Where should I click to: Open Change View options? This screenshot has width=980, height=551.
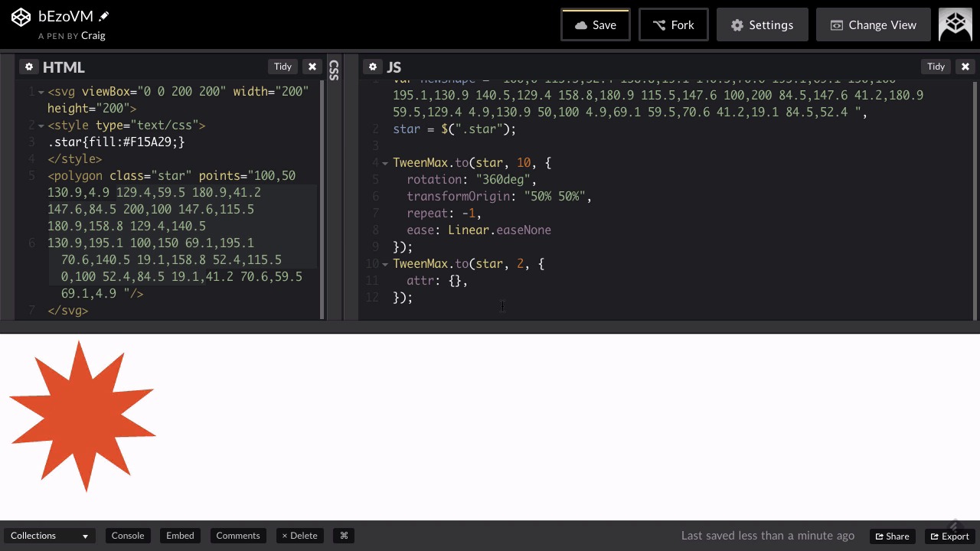874,24
